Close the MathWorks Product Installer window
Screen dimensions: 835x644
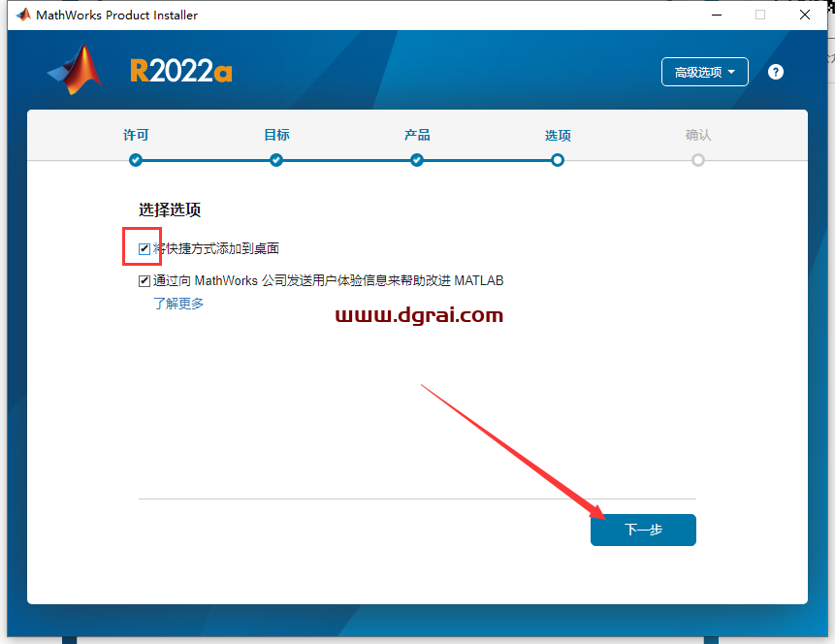click(x=805, y=15)
